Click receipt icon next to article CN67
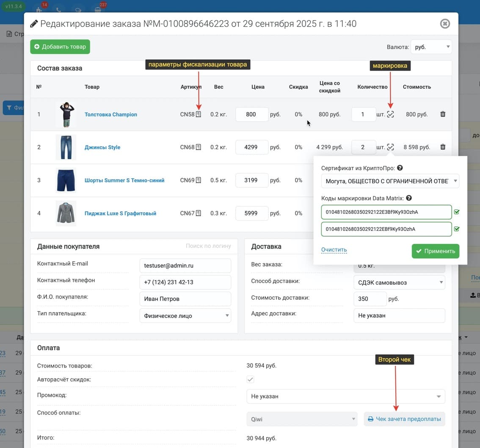This screenshot has height=448, width=480. click(199, 213)
